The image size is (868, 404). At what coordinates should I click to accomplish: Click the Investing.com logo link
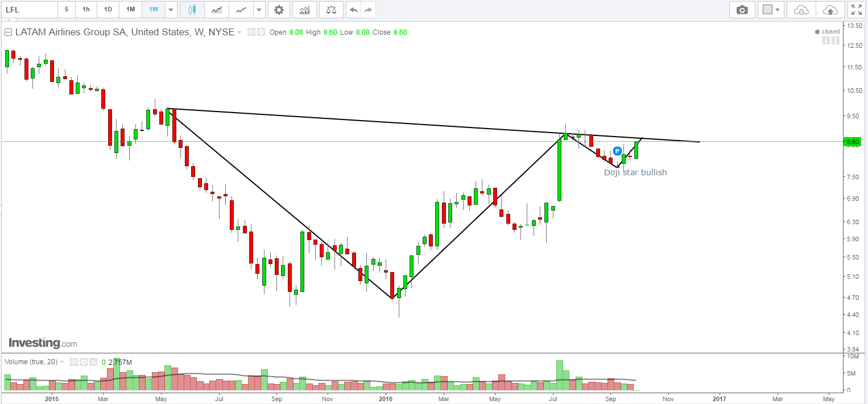pyautogui.click(x=43, y=343)
